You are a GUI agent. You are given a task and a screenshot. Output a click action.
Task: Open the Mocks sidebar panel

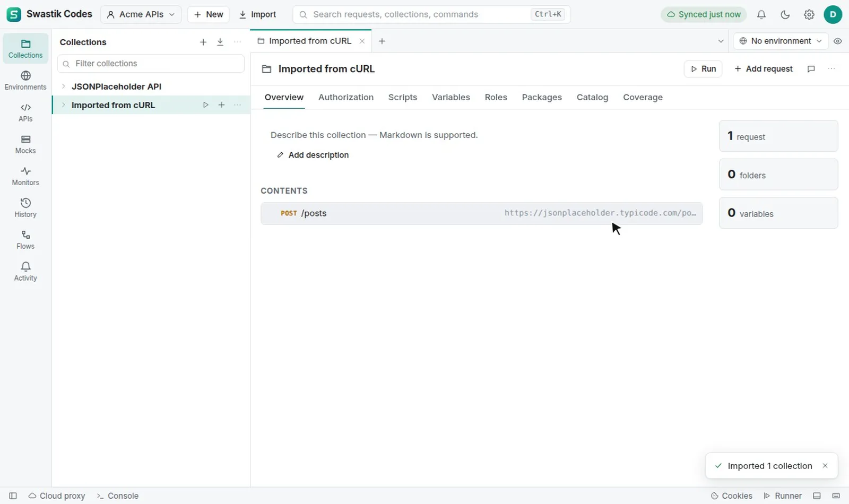pyautogui.click(x=25, y=144)
